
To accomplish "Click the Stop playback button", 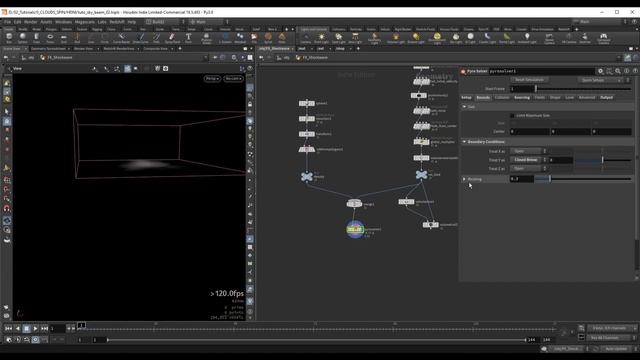I will click(x=27, y=328).
